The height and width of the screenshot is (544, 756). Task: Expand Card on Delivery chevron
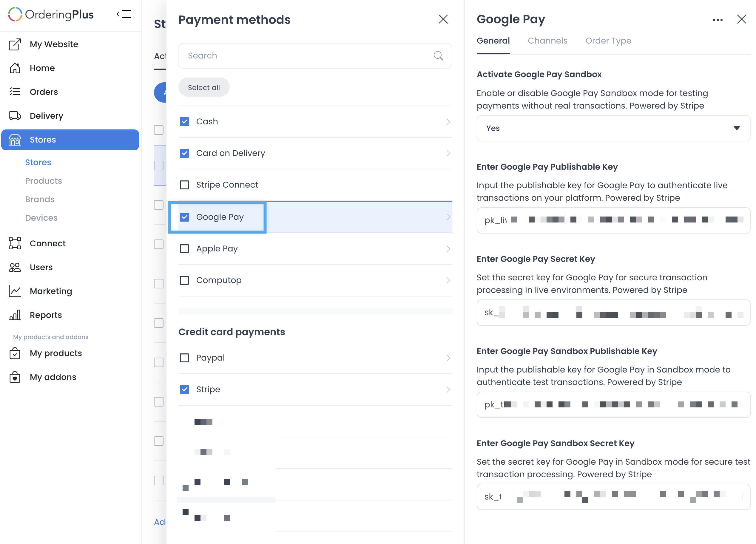[448, 153]
